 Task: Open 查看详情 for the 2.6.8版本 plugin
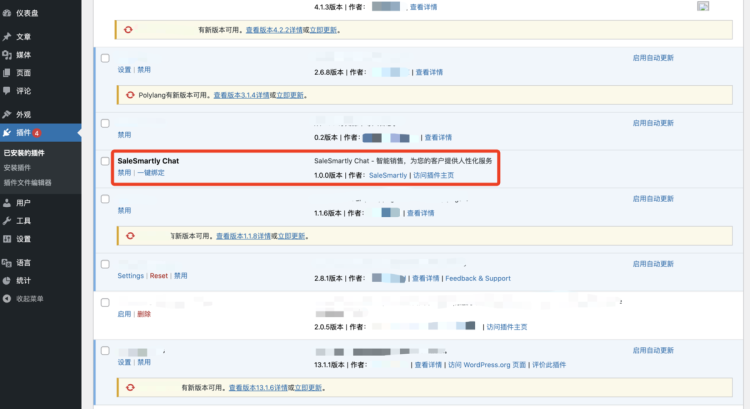click(x=429, y=72)
